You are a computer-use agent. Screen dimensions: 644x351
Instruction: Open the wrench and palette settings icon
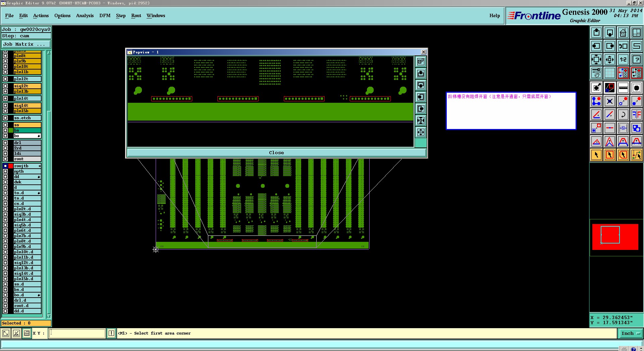596,73
